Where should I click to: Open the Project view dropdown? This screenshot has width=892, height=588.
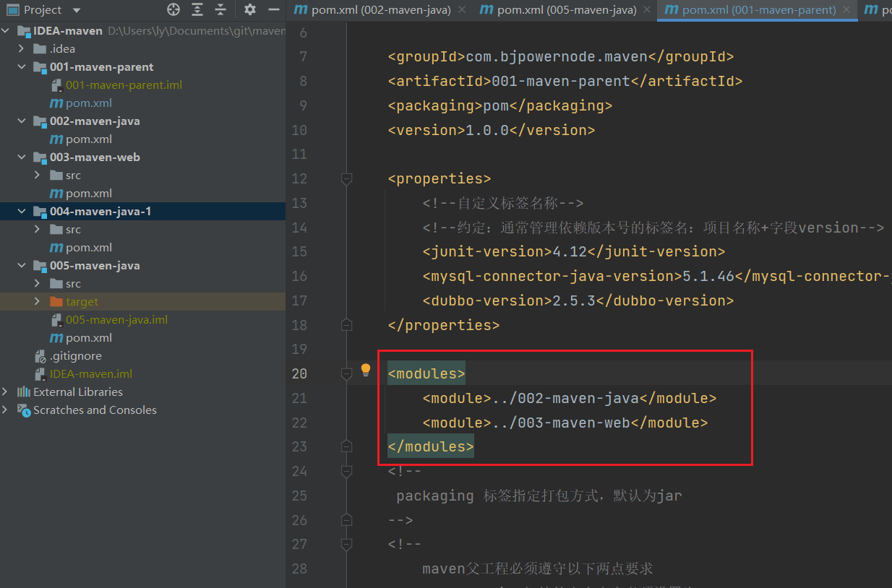coord(77,11)
